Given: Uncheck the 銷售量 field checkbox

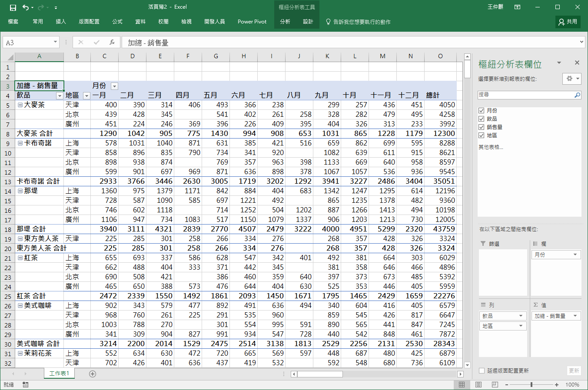Looking at the screenshot, I should 481,127.
